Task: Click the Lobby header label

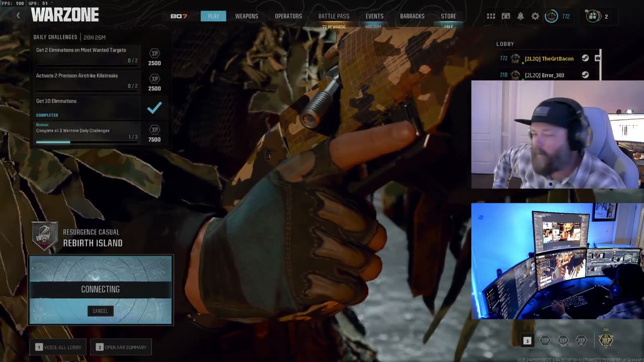Action: point(505,44)
